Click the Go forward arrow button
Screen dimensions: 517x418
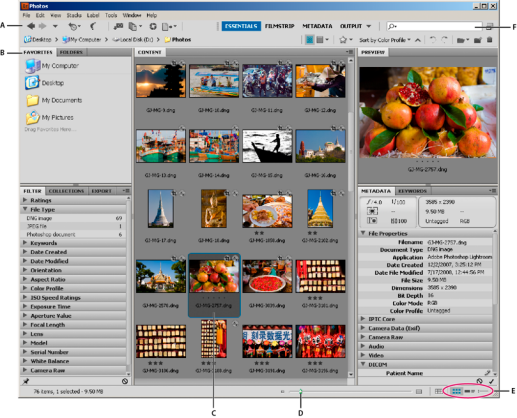pos(42,26)
